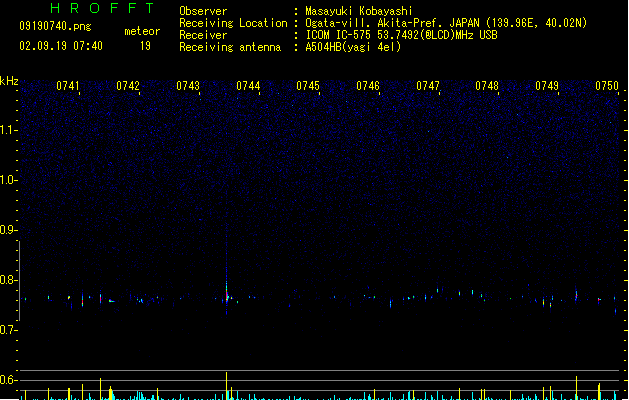Click the date stamp 02.09.19 07:40
Image resolution: width=629 pixels, height=400 pixels.
[61, 46]
